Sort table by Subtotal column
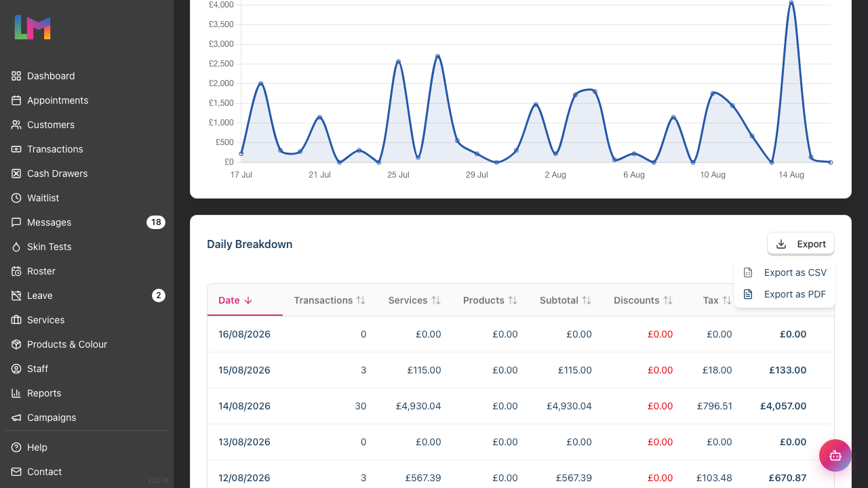 566,300
